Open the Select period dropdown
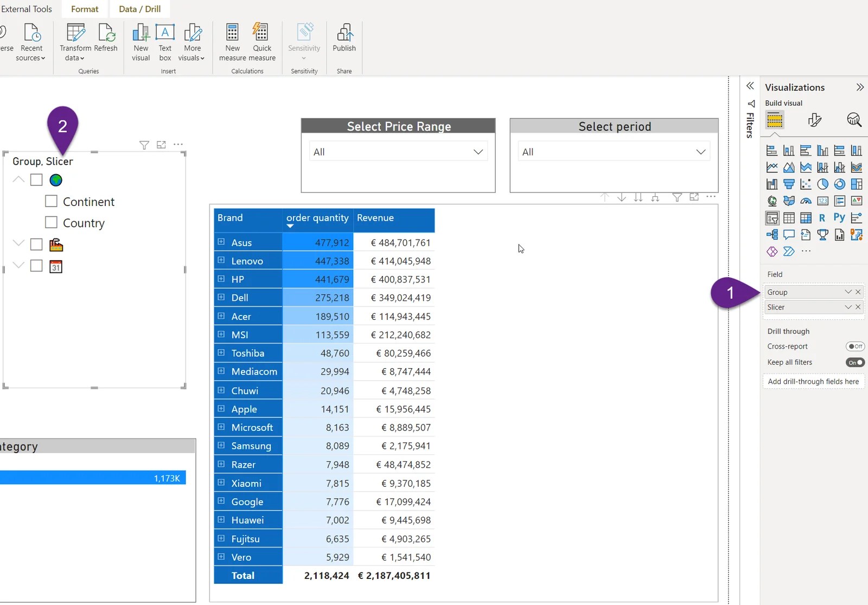The image size is (868, 605). tap(700, 151)
